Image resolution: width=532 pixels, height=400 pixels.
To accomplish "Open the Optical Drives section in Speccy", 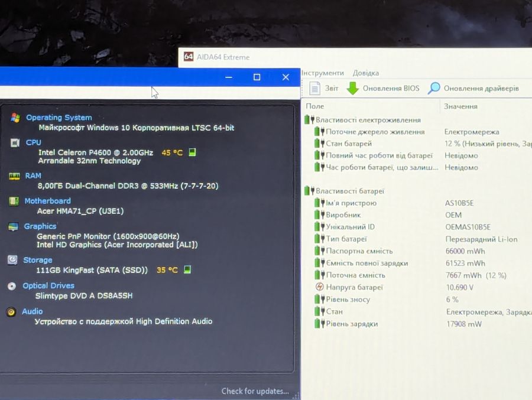I will [x=48, y=285].
